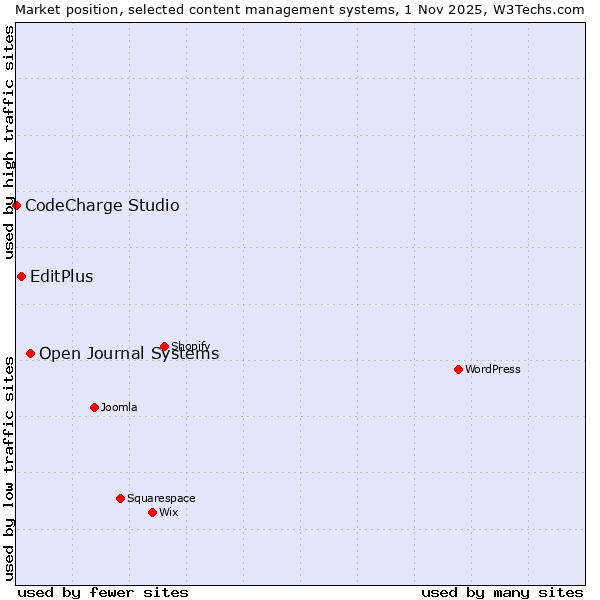Click the EditPlus text label

(x=62, y=277)
